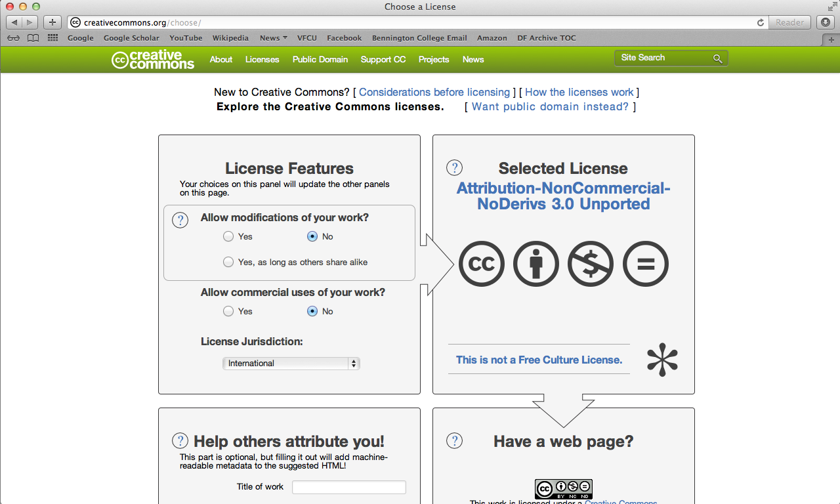Open 'Considerations before licensing' link
840x504 pixels.
click(x=434, y=92)
